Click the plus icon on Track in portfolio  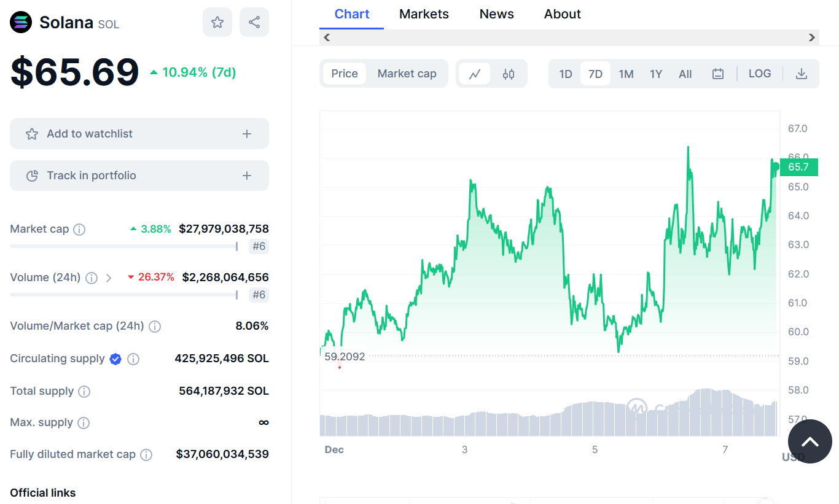click(247, 176)
